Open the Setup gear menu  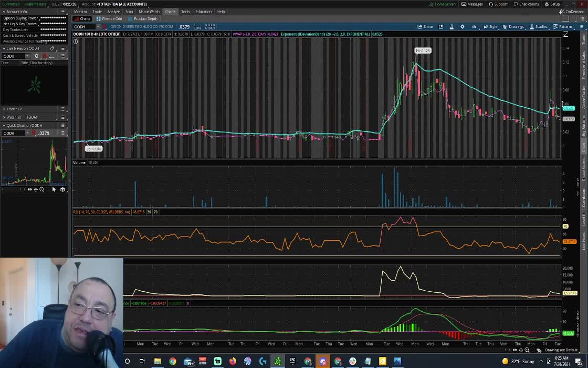point(552,4)
